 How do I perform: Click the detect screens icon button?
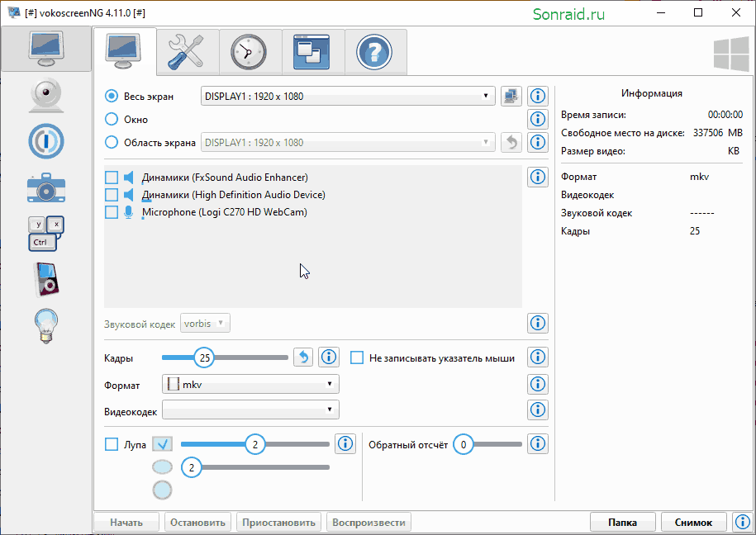(x=511, y=96)
